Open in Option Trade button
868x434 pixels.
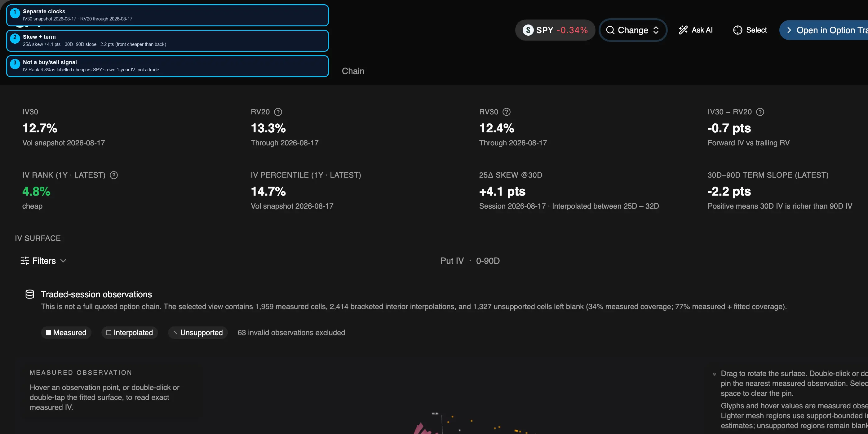pos(824,30)
